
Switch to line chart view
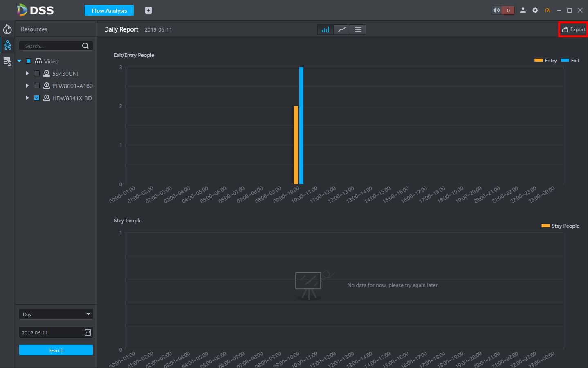[342, 29]
